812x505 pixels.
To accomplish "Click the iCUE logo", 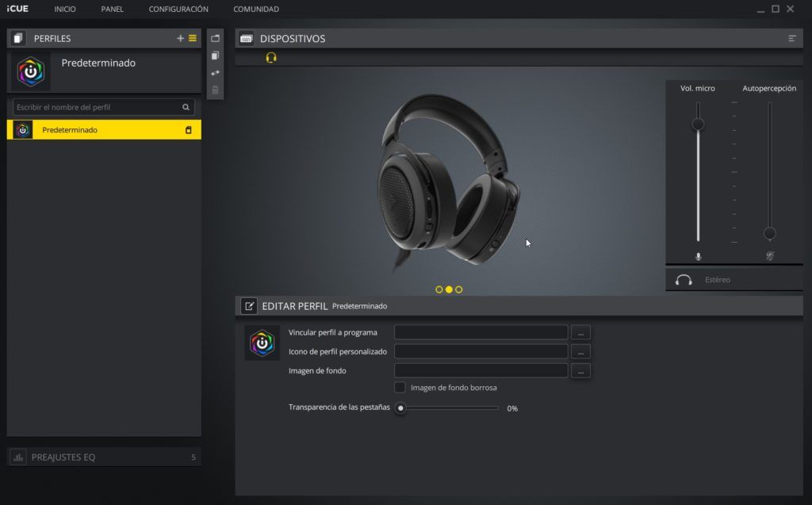I will coord(17,9).
